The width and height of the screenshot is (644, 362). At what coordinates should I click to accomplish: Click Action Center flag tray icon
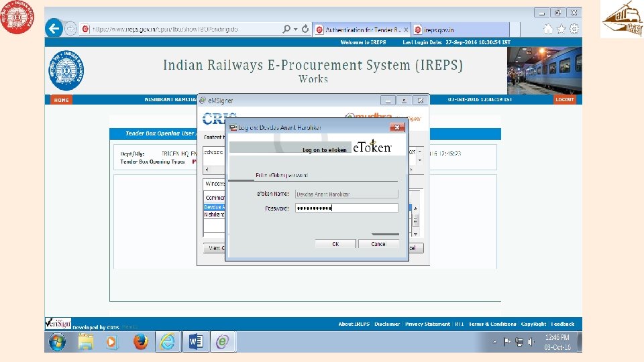click(x=507, y=341)
